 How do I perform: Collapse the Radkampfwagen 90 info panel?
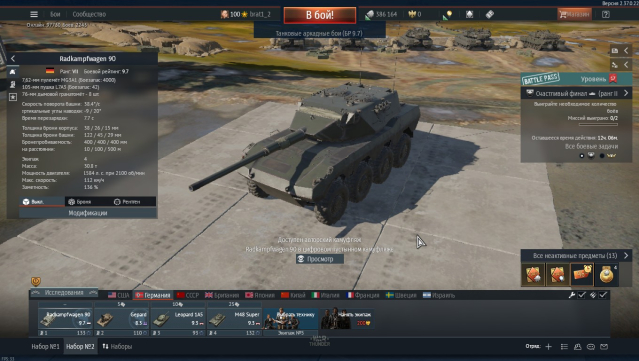13,59
